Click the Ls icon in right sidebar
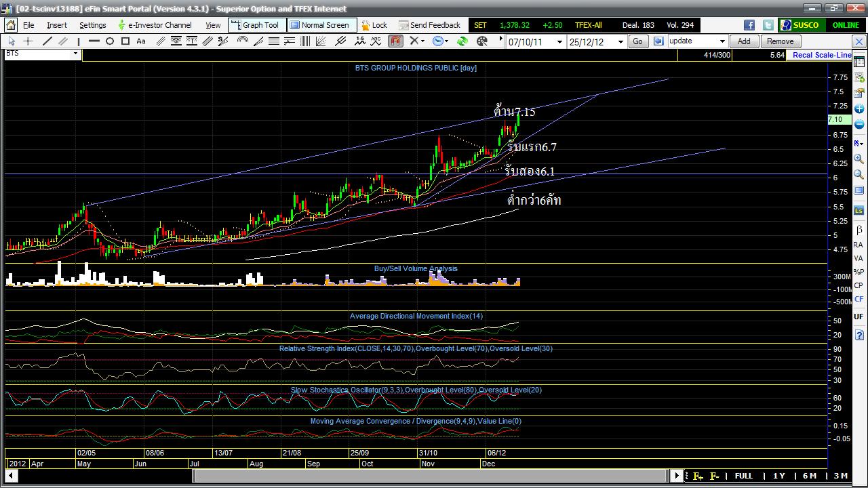Screen dimensions: 868x488 pos(859,210)
